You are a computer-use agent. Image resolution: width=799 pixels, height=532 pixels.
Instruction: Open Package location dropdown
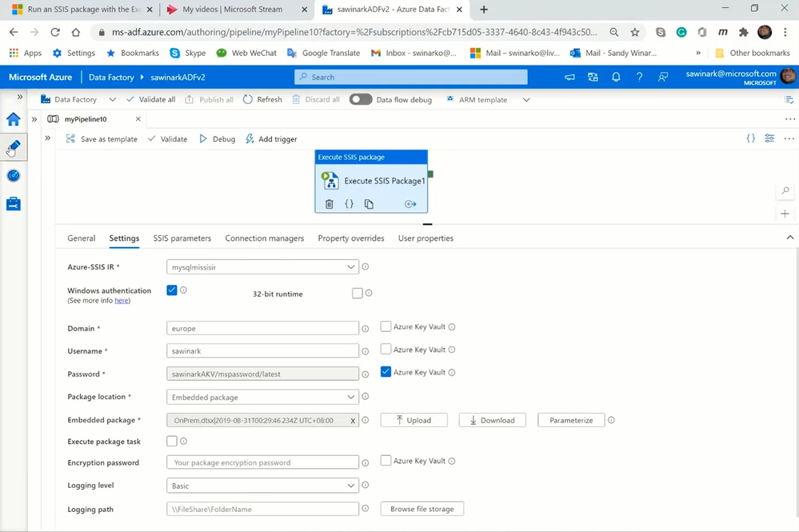(262, 397)
